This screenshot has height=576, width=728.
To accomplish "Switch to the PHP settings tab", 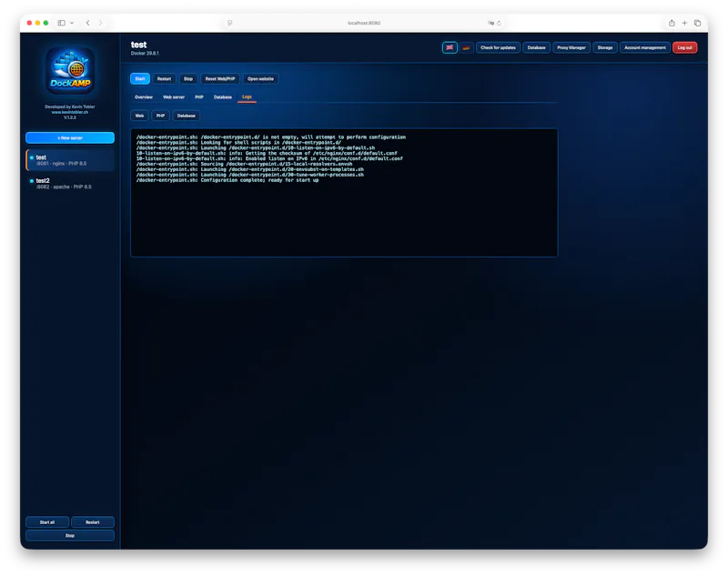I will (199, 97).
